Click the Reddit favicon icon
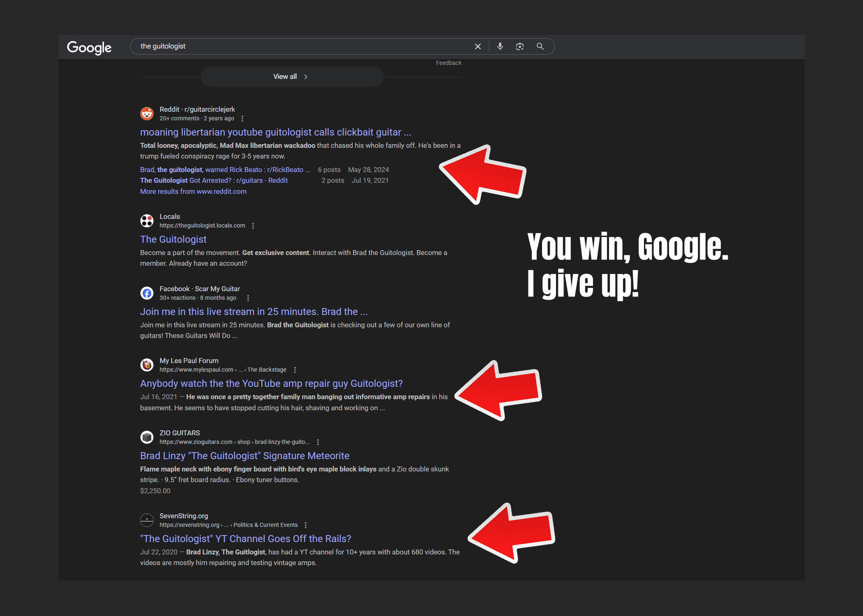The height and width of the screenshot is (616, 863). pos(147,113)
